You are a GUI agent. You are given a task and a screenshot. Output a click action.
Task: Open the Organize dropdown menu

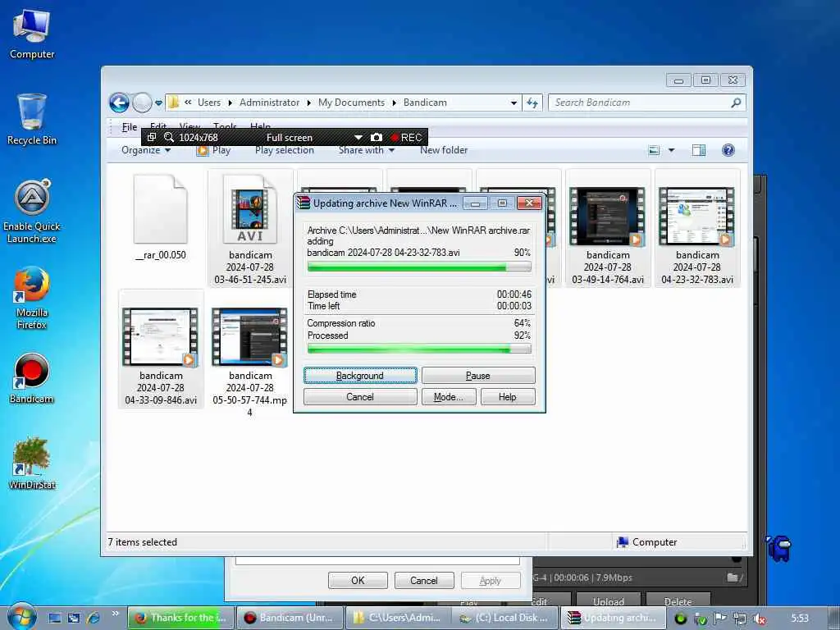pyautogui.click(x=146, y=151)
